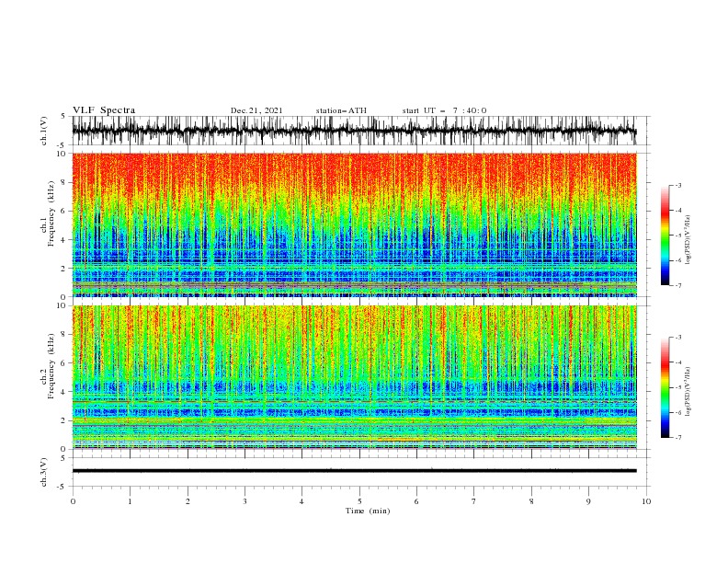
Task: Click the time axis tick label "0"
Action: click(x=73, y=501)
